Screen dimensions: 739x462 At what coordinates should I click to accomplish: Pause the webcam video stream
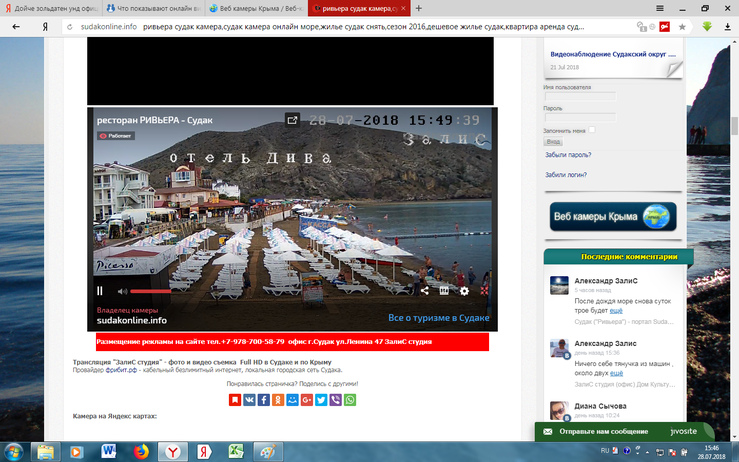click(99, 291)
